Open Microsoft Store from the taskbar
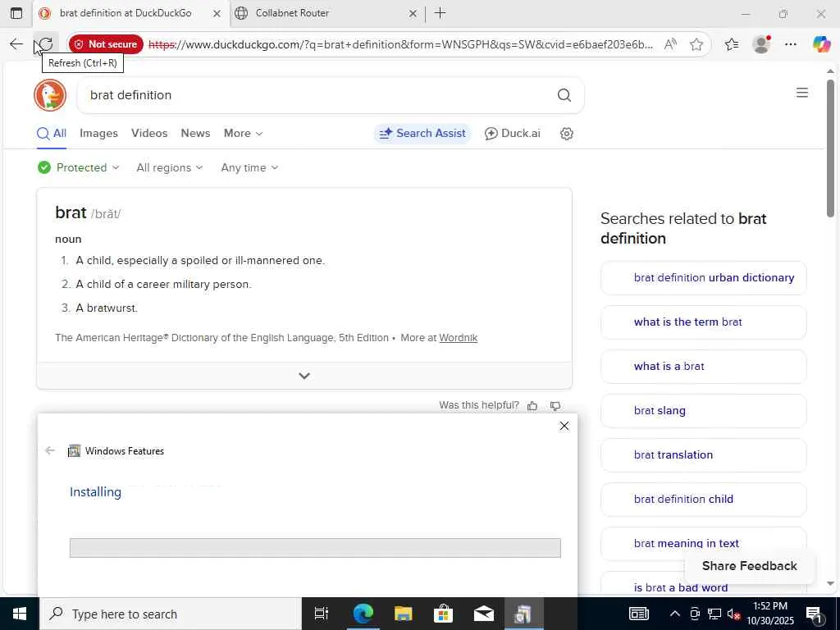The height and width of the screenshot is (630, 840). tap(443, 614)
